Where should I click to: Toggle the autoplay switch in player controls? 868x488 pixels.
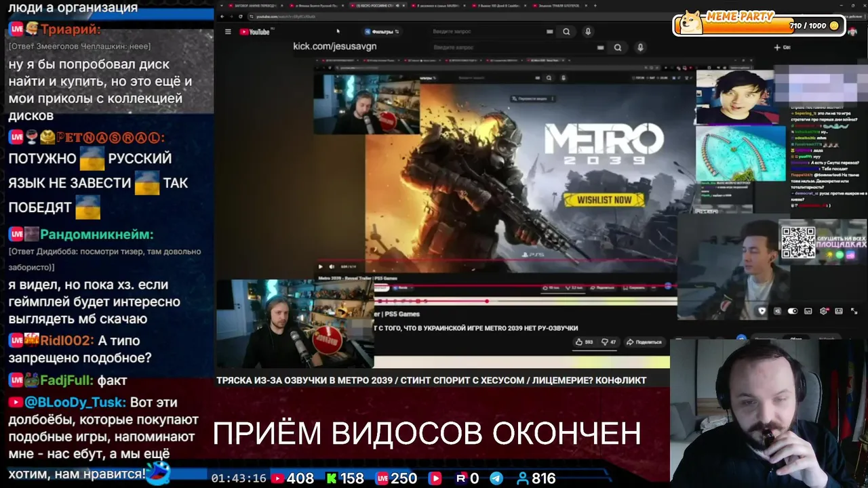click(x=792, y=311)
